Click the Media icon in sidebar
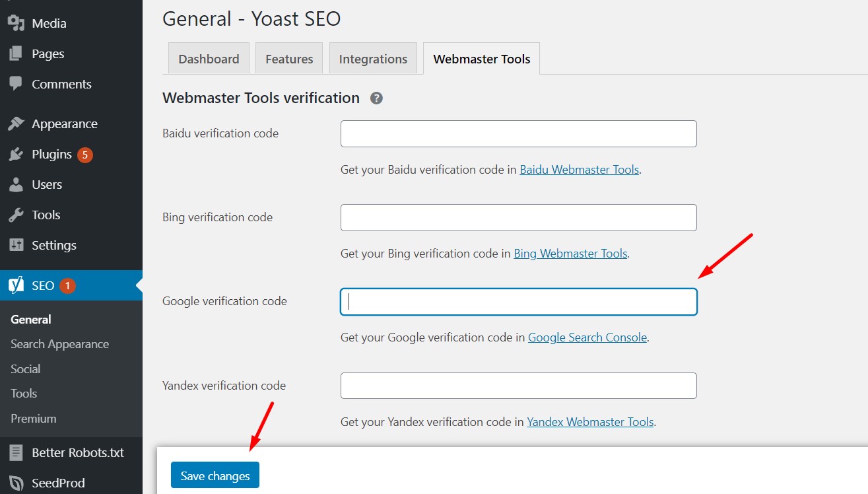This screenshot has height=494, width=868. pyautogui.click(x=16, y=23)
